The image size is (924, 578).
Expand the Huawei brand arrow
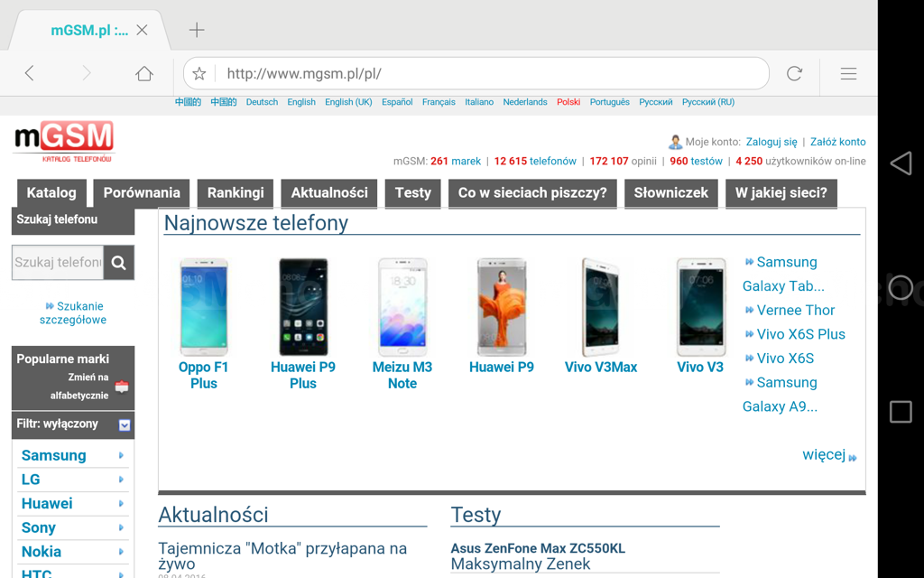(121, 504)
